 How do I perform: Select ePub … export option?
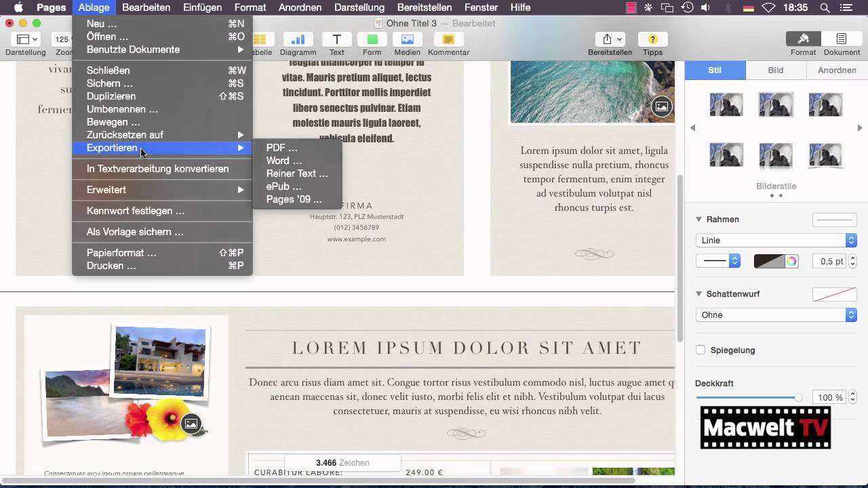tap(283, 186)
